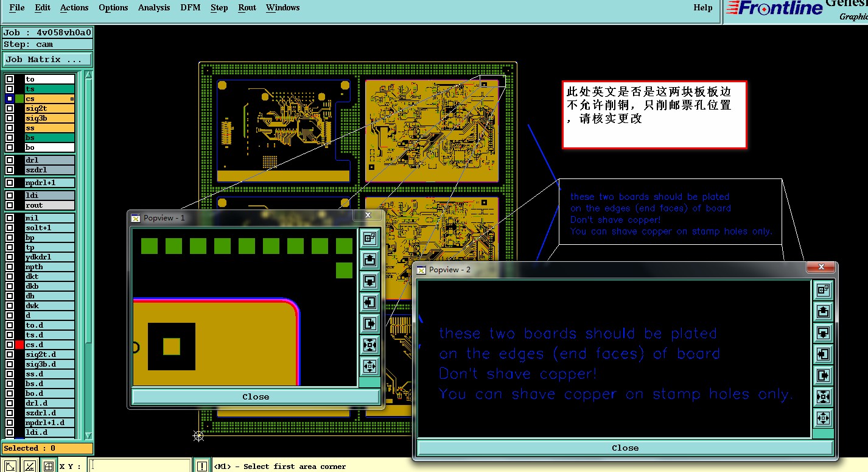Image resolution: width=868 pixels, height=472 pixels.
Task: Pan right in Popview 2
Action: click(x=823, y=375)
